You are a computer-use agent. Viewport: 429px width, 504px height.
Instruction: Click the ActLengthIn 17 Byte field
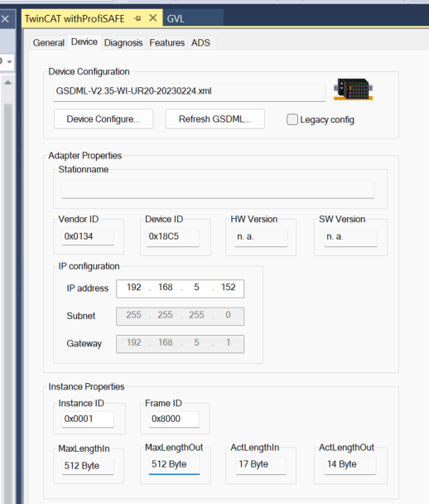[261, 465]
